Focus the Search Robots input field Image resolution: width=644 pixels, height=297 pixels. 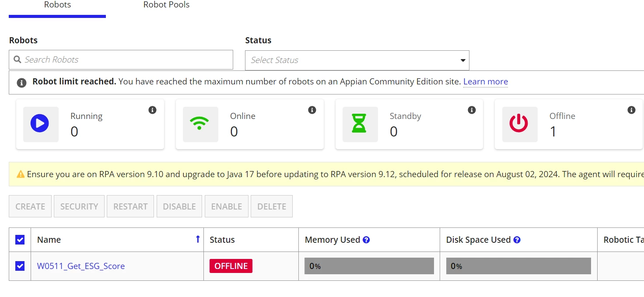tap(121, 59)
